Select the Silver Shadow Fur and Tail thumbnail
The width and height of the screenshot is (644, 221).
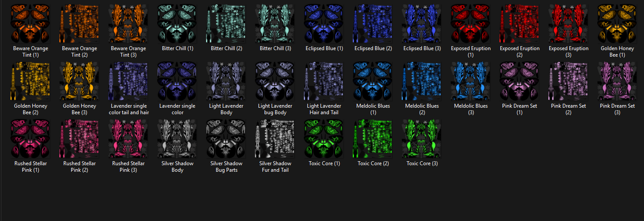pyautogui.click(x=275, y=139)
